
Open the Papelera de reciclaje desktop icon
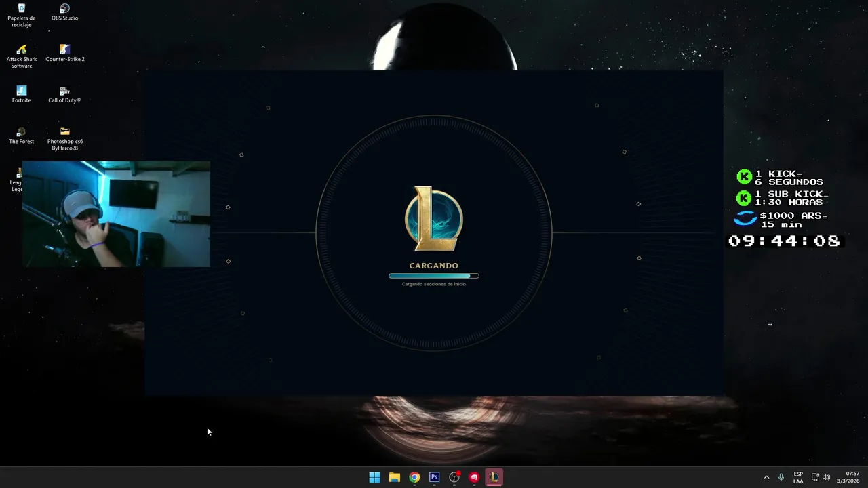[21, 16]
